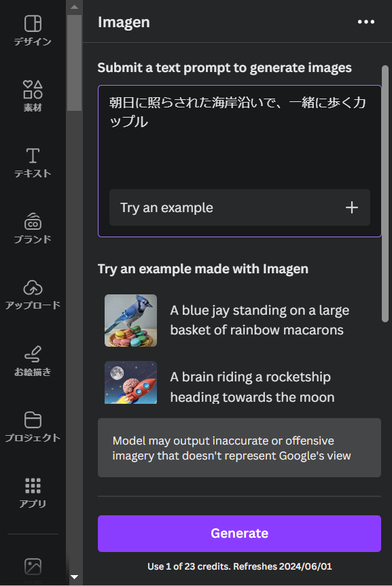The height and width of the screenshot is (586, 392).
Task: Click the Generate button
Action: [239, 533]
